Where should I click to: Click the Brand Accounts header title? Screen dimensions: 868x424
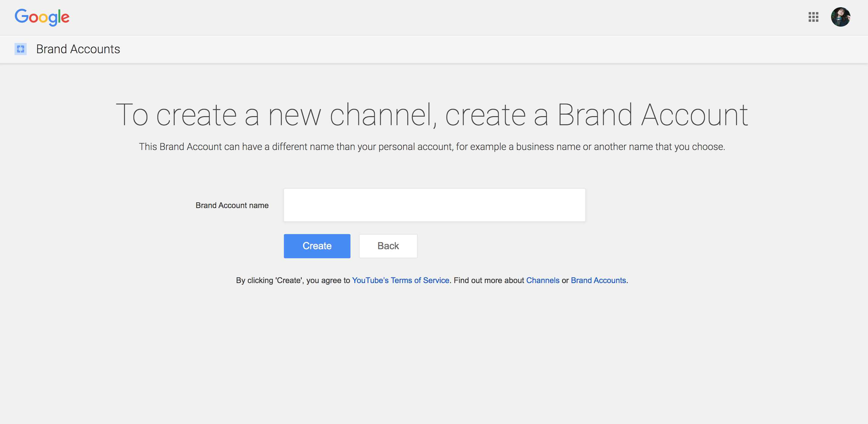click(x=78, y=49)
